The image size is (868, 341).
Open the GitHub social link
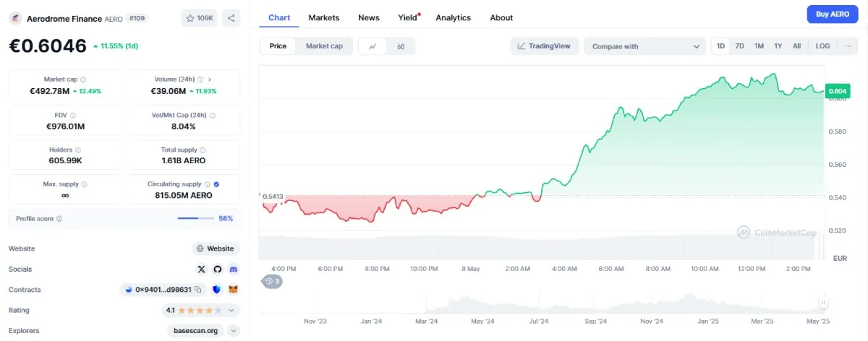tap(217, 269)
